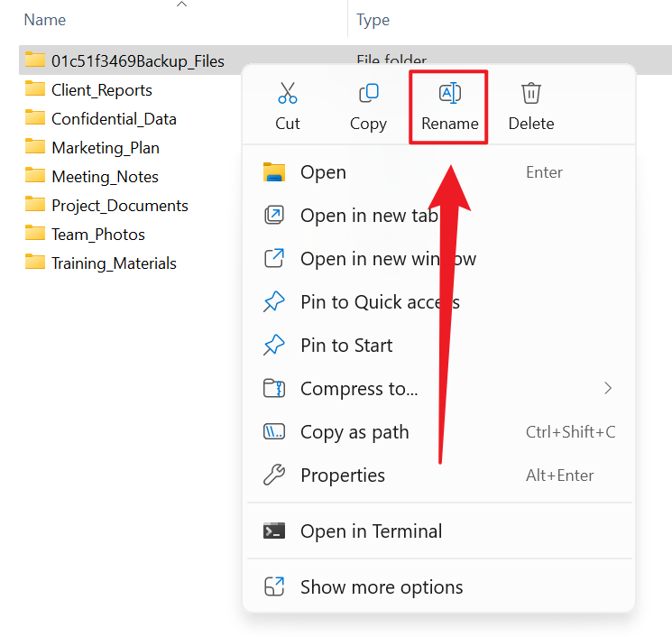Viewport: 672px width, 637px height.
Task: Click the Pin to Start pin icon
Action: (274, 345)
